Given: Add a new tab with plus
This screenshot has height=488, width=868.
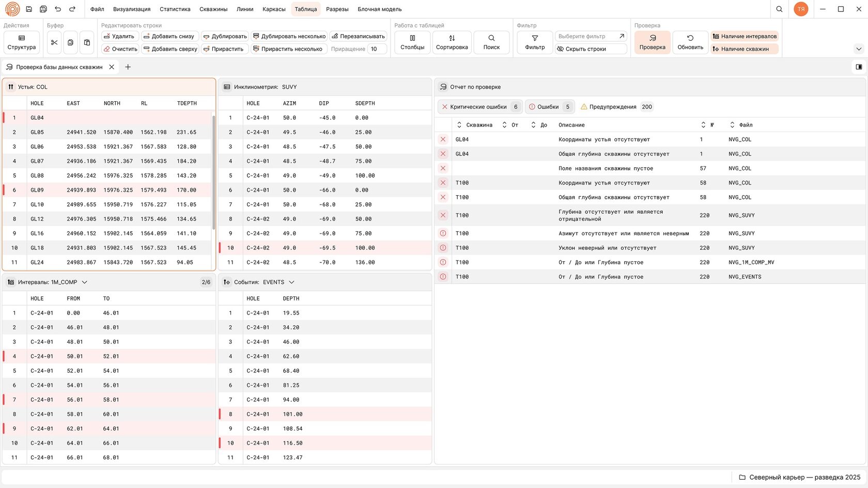Looking at the screenshot, I should [x=128, y=67].
